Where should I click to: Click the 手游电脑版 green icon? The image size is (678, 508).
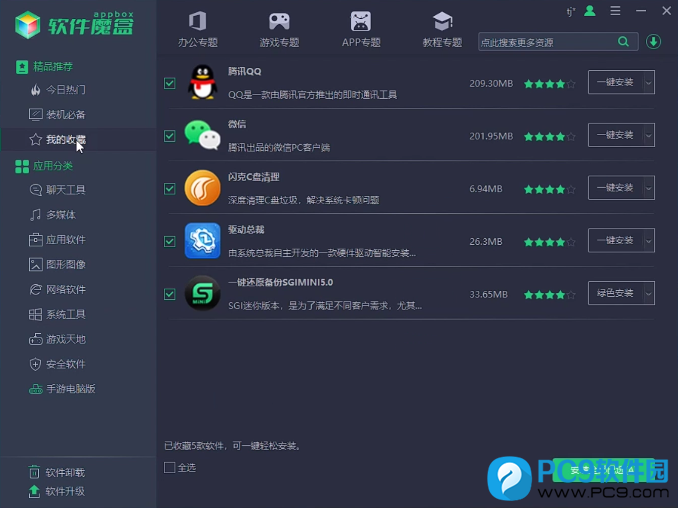pyautogui.click(x=35, y=389)
